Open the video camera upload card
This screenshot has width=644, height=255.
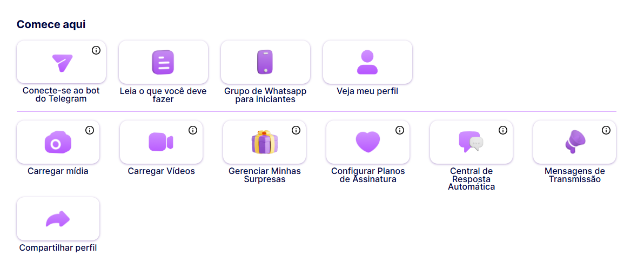[161, 142]
